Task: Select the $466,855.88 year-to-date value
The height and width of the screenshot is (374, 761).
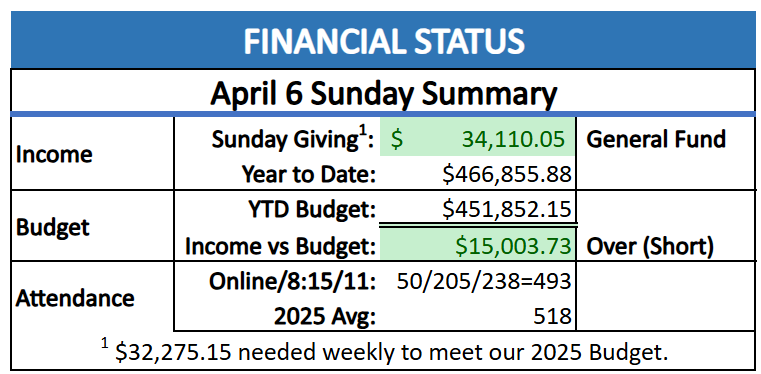Action: click(507, 174)
